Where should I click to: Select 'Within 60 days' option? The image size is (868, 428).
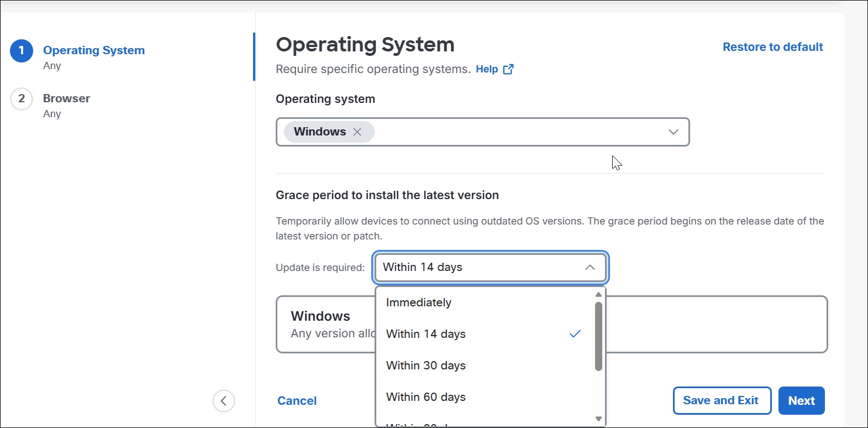484,397
